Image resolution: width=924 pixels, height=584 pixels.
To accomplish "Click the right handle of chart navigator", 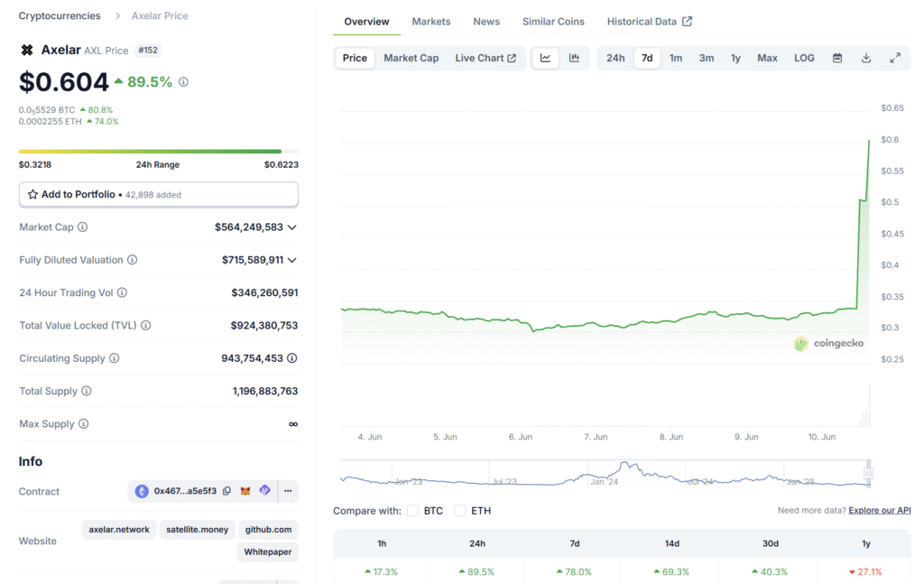I will pos(868,473).
